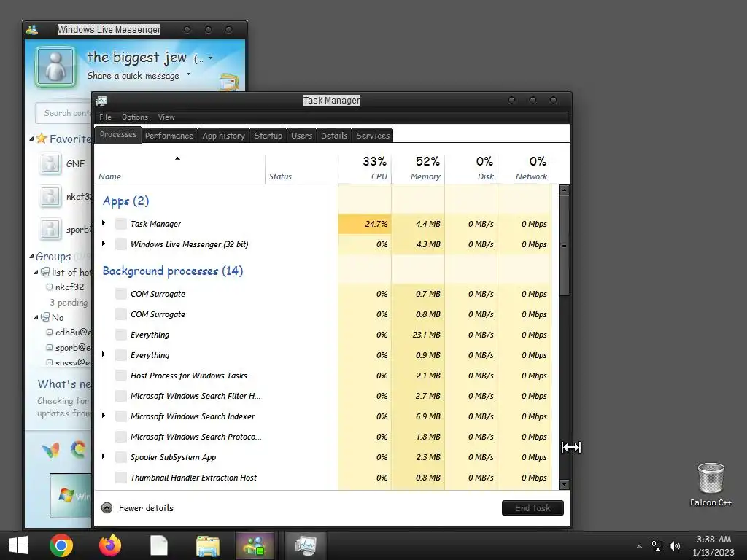Sort by the Network column header
Viewport: 747px width, 560px height.
tap(525, 168)
